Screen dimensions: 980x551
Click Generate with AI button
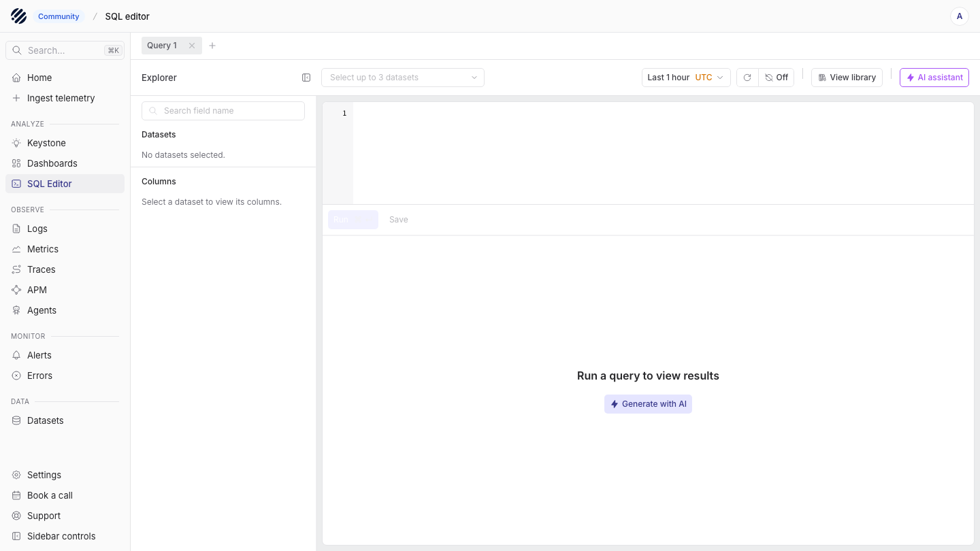tap(648, 404)
